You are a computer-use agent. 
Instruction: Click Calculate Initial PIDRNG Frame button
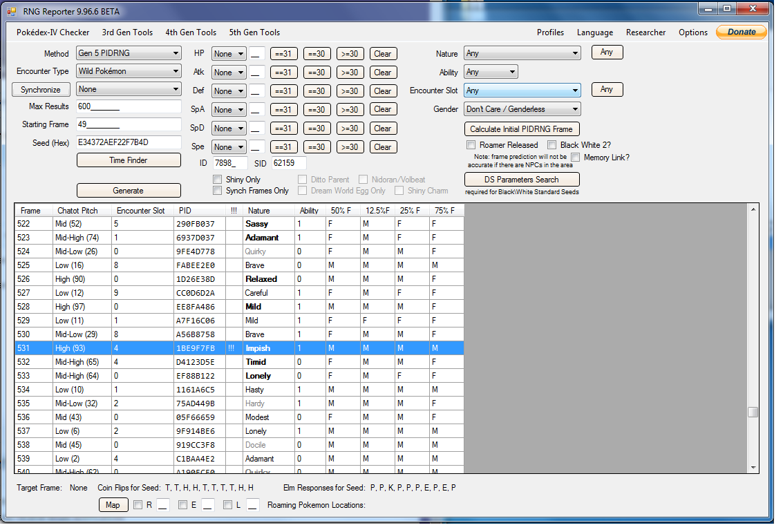522,129
